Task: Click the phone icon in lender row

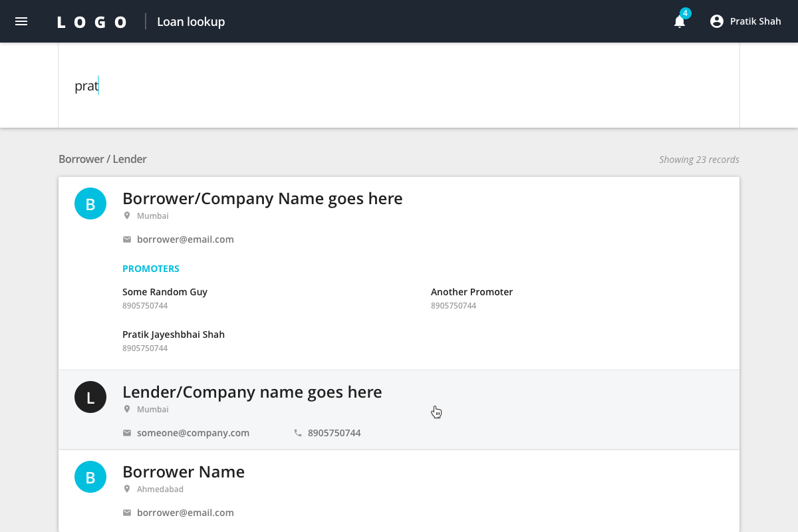Action: [x=298, y=433]
